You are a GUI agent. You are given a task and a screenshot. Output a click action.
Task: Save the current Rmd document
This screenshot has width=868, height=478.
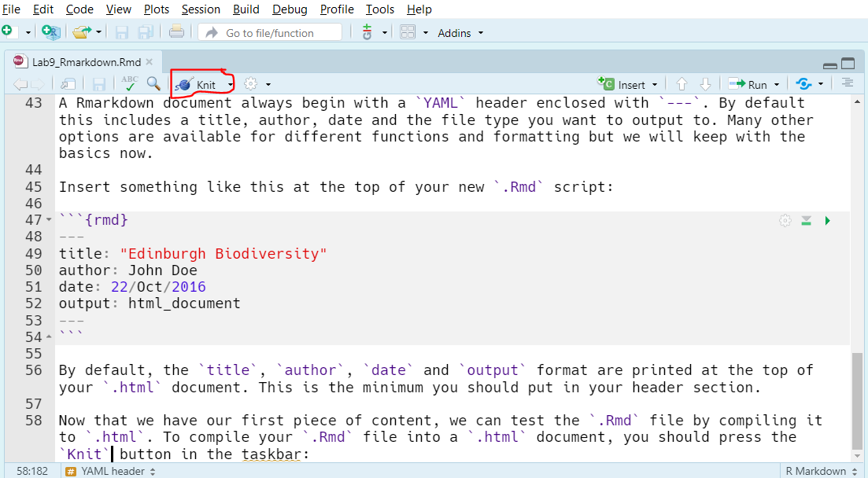tap(99, 84)
